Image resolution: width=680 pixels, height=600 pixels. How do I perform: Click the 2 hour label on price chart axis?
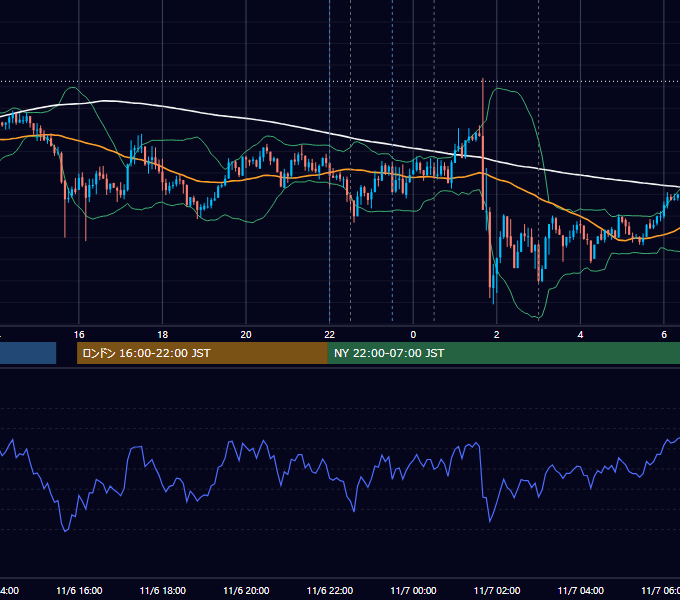[497, 335]
